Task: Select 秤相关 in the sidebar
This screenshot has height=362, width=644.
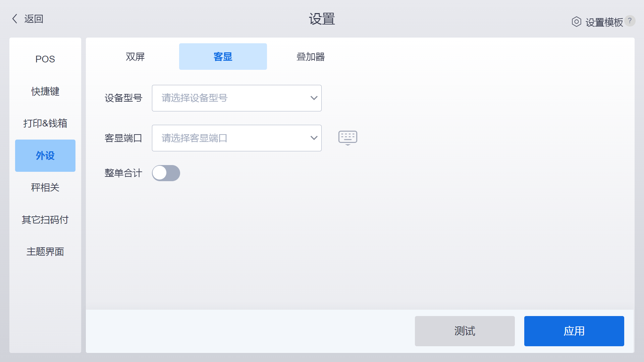Action: 45,188
